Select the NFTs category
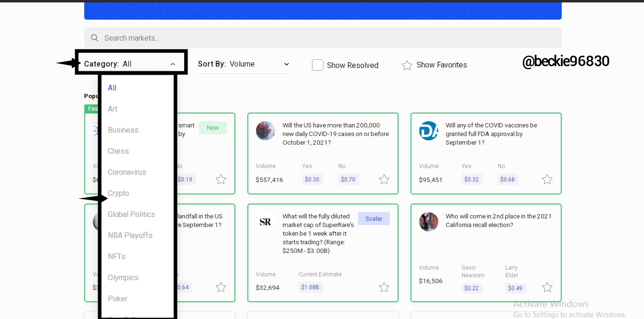Image resolution: width=644 pixels, height=319 pixels. coord(116,256)
